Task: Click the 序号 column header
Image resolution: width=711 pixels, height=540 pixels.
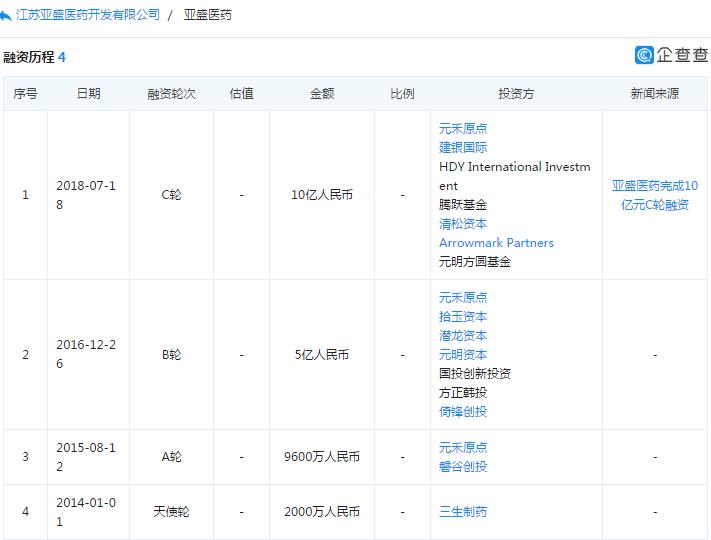Action: (25, 94)
